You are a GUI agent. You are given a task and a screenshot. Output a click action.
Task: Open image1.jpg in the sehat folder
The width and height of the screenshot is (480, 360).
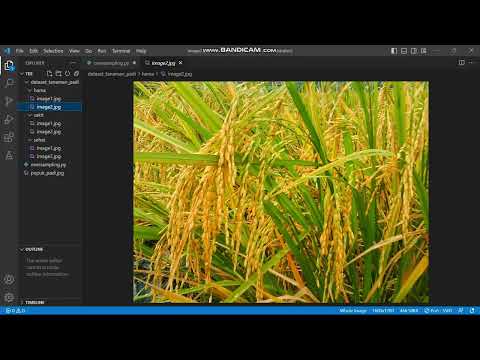[49, 148]
